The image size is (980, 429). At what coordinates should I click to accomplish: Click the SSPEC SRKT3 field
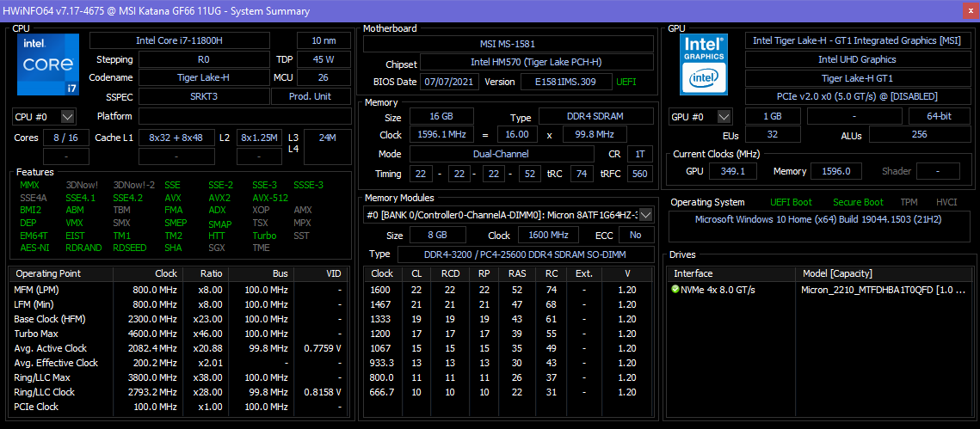point(203,97)
